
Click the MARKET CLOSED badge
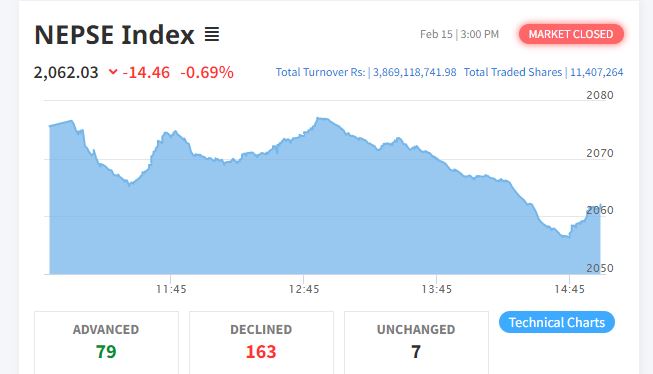571,34
